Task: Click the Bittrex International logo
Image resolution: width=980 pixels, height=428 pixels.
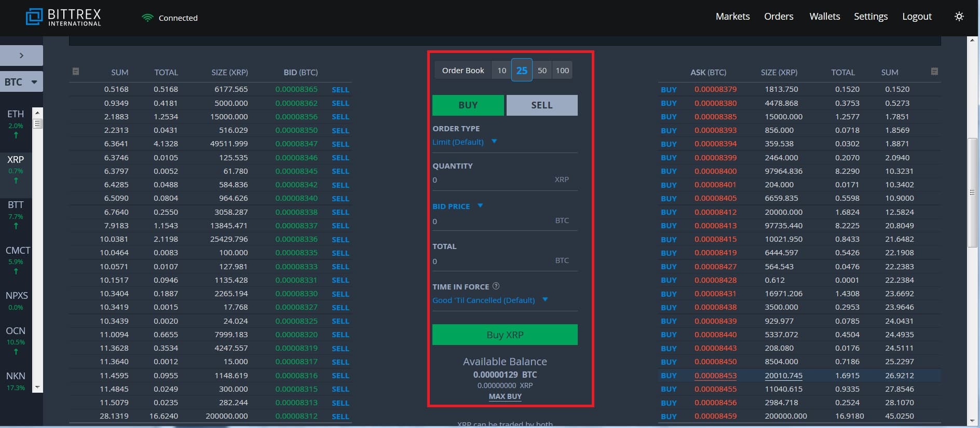Action: tap(63, 17)
